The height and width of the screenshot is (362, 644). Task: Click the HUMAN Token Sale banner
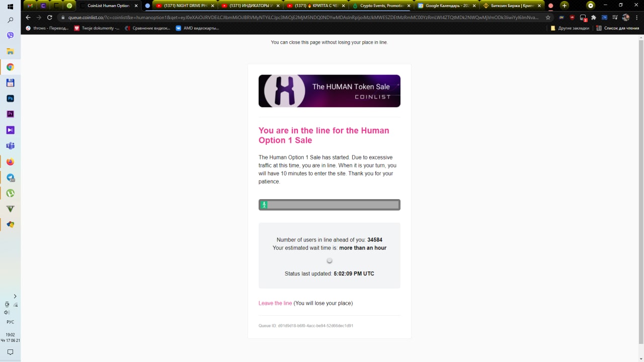[x=330, y=91]
